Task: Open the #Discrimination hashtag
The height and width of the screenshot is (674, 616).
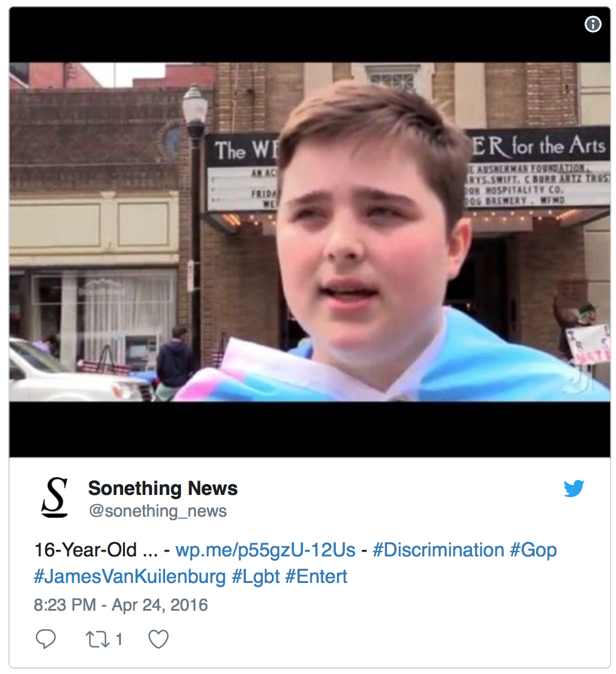Action: point(438,550)
